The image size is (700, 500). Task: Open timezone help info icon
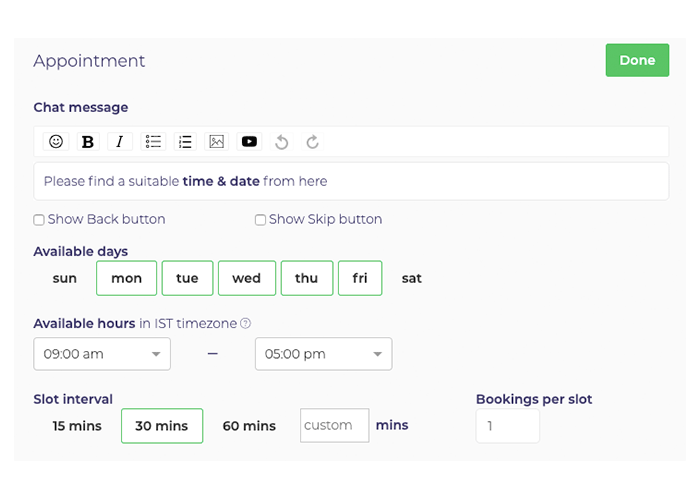point(246,323)
